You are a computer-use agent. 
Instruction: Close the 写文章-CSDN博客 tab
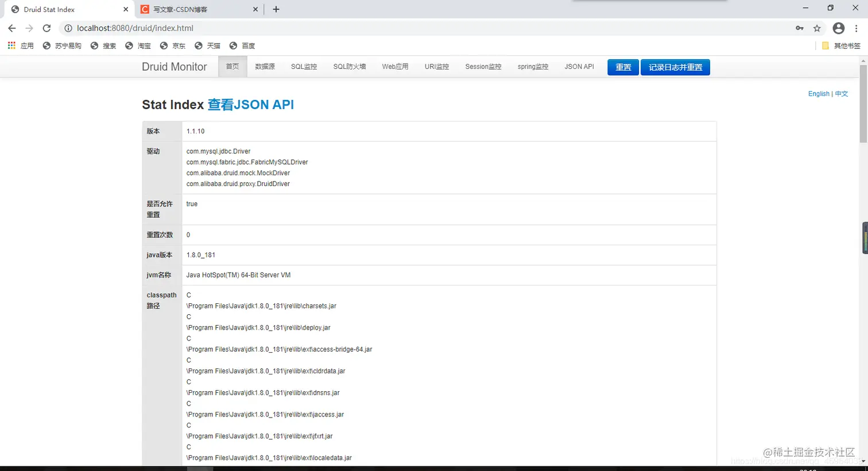[255, 9]
